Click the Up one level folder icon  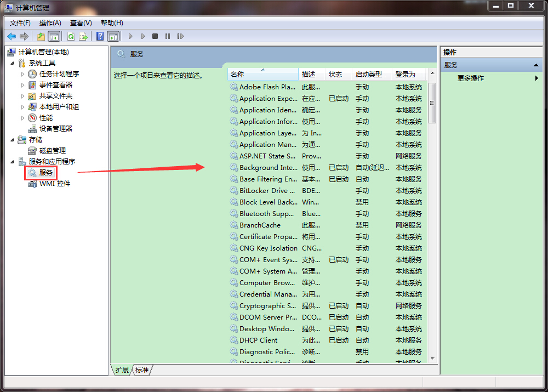41,37
